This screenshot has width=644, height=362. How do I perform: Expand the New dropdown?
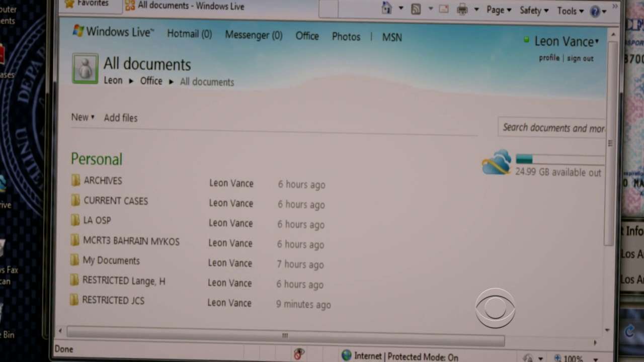[83, 117]
